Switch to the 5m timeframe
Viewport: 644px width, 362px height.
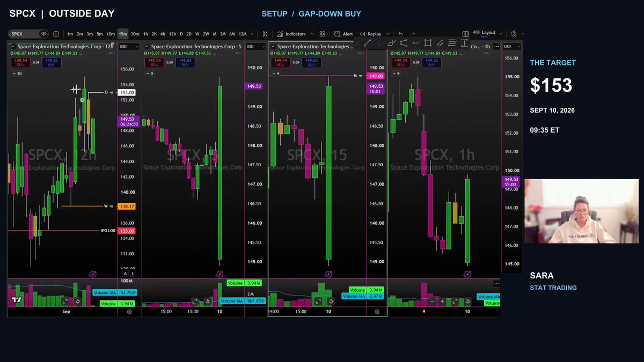[100, 34]
